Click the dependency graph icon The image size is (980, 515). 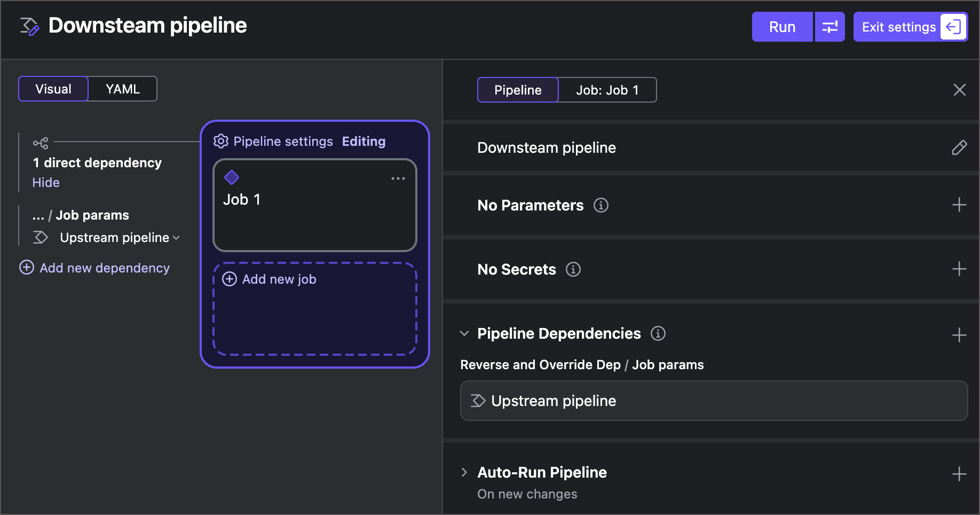pos(41,143)
